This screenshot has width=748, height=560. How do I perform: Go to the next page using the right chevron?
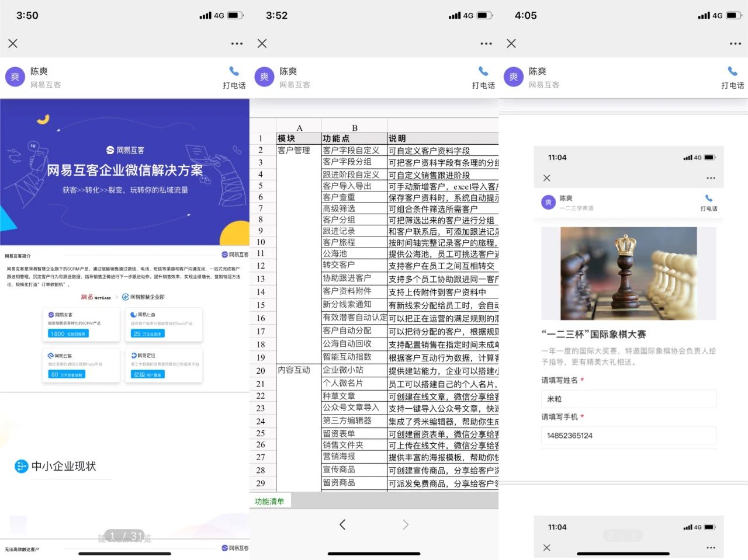(x=406, y=524)
